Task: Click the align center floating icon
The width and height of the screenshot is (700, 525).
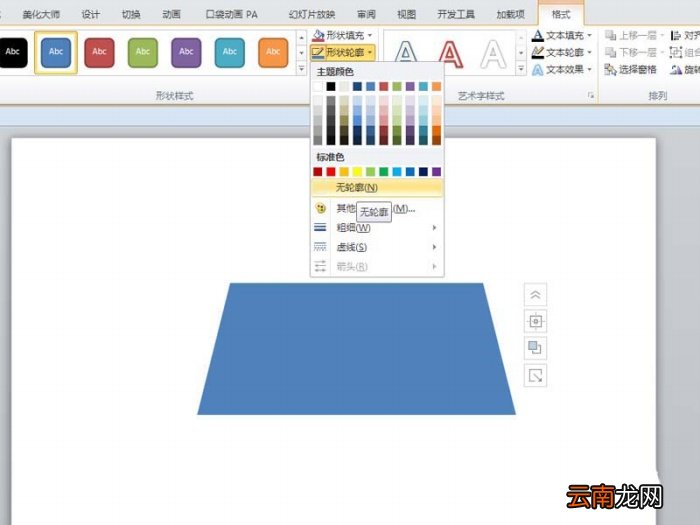Action: (x=535, y=321)
